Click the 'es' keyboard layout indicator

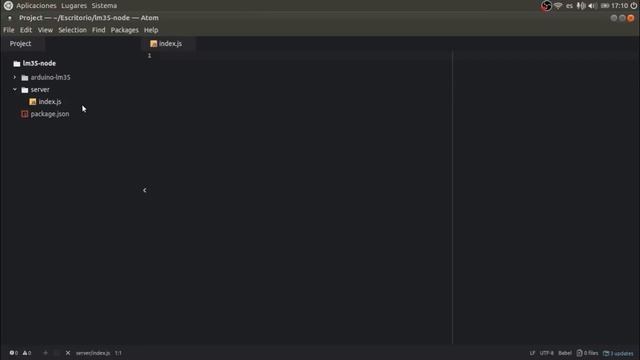pyautogui.click(x=569, y=6)
